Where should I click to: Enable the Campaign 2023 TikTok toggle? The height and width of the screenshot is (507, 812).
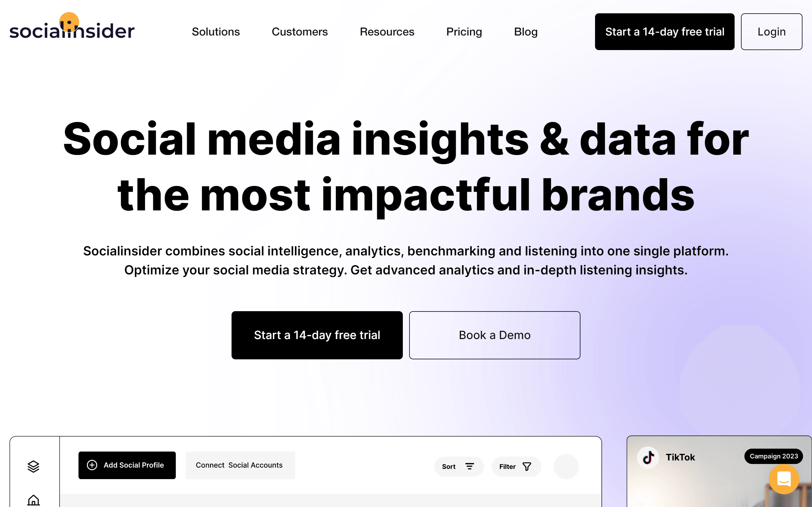click(773, 456)
